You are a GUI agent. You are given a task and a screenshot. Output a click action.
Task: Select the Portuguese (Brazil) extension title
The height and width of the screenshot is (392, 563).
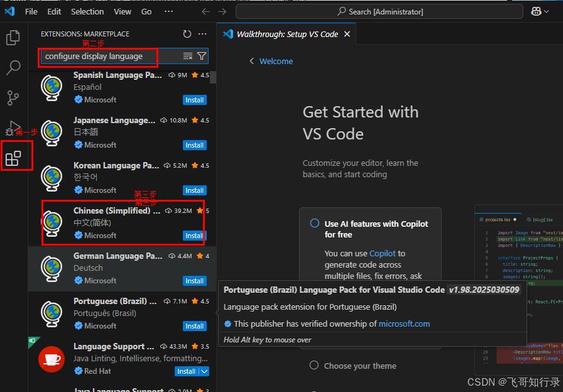pos(115,301)
